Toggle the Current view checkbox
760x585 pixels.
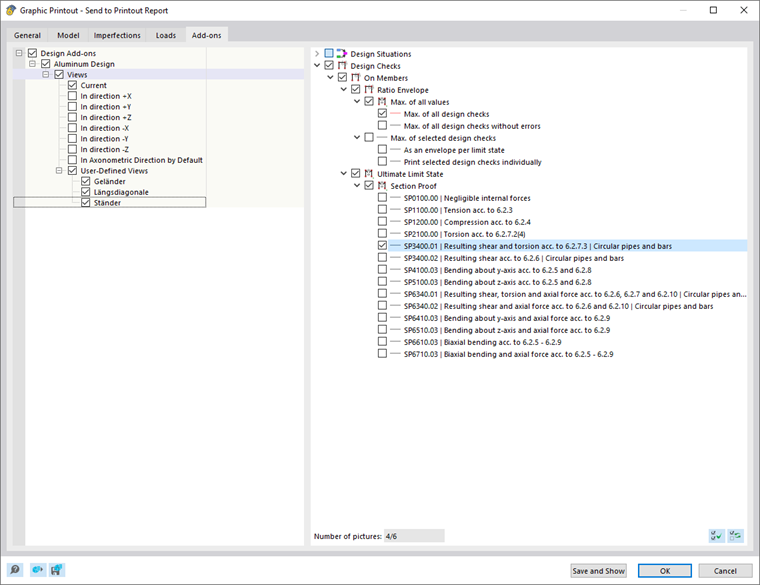pos(72,85)
